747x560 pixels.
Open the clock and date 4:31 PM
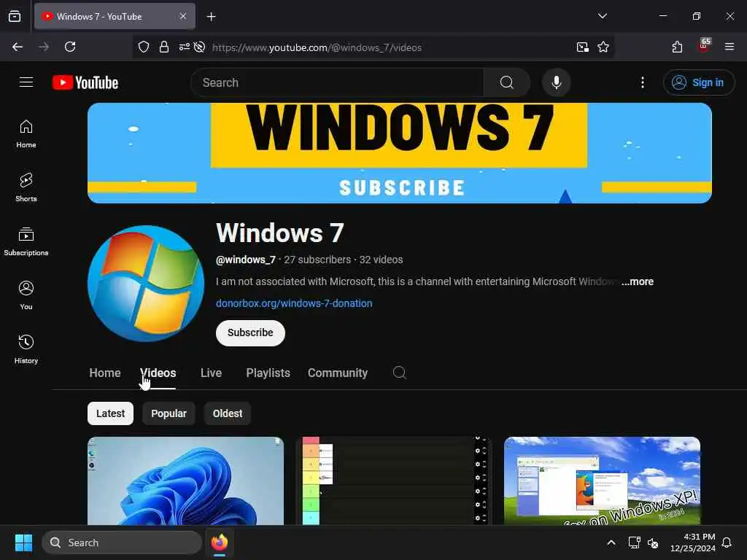pyautogui.click(x=693, y=542)
